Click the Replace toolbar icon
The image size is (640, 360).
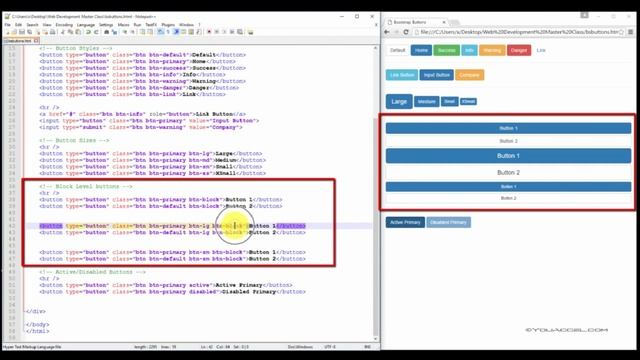click(115, 32)
